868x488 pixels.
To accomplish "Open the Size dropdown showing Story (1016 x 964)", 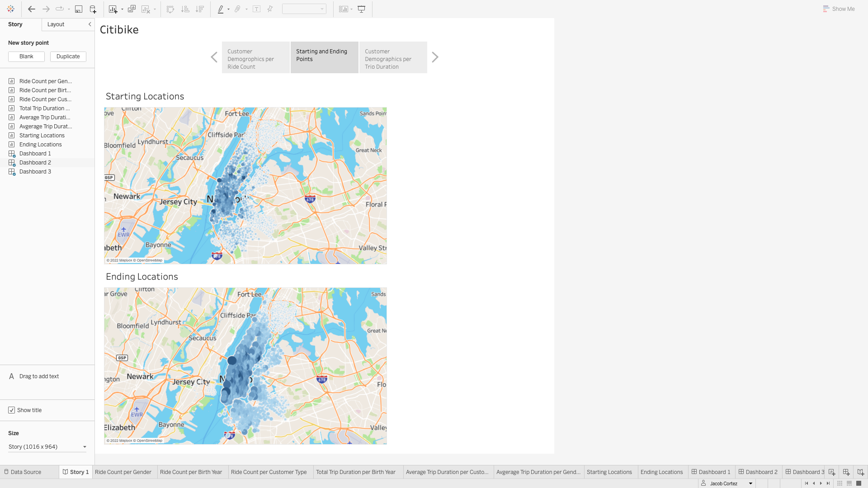I will coord(47,446).
